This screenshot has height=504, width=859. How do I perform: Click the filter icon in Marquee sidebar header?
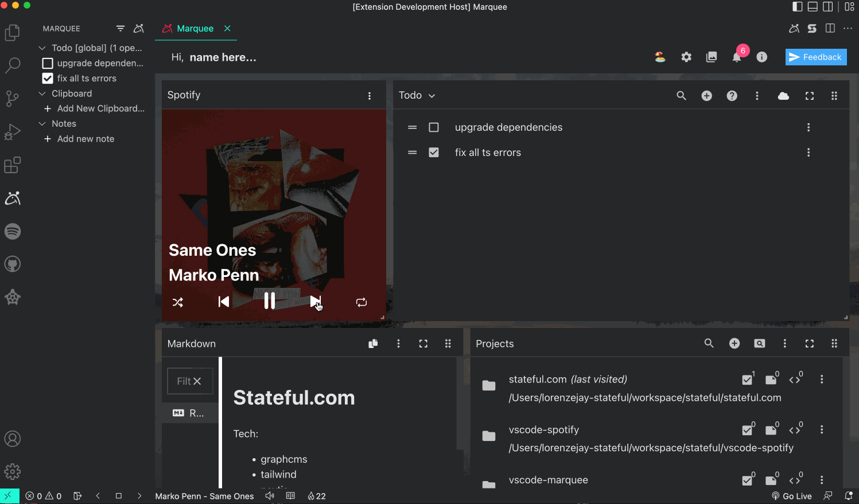tap(121, 28)
